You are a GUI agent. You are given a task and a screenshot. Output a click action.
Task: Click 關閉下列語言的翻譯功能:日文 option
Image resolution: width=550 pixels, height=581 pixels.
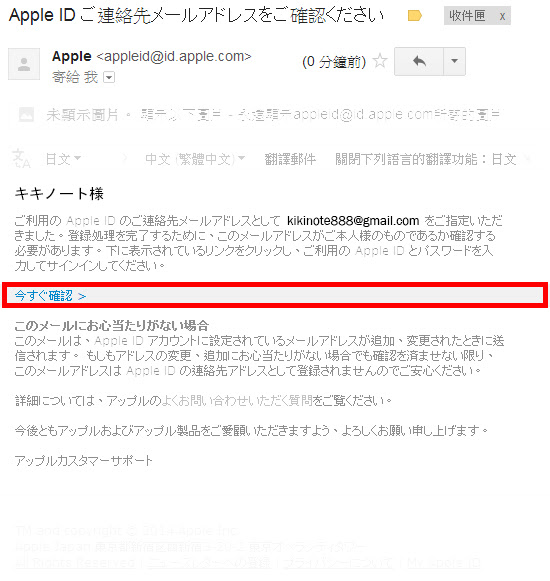(426, 159)
